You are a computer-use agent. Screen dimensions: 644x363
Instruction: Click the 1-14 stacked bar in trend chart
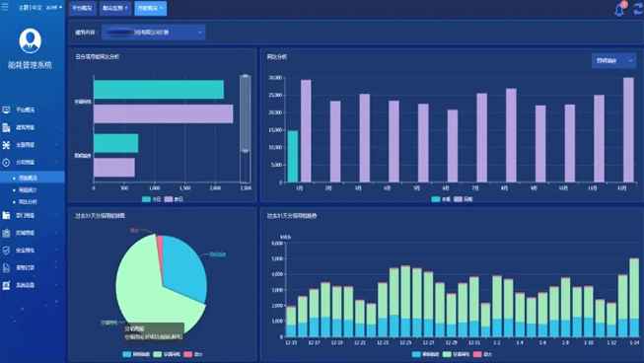[634, 297]
